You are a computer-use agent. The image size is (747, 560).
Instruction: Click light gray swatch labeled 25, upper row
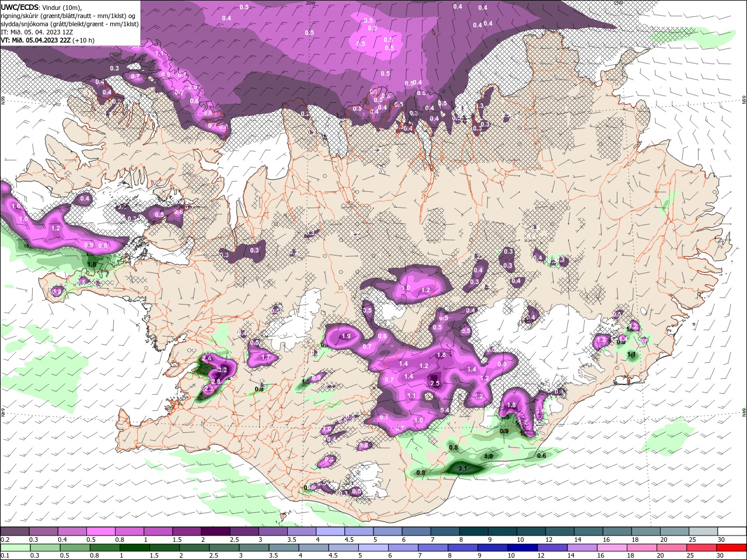click(702, 531)
